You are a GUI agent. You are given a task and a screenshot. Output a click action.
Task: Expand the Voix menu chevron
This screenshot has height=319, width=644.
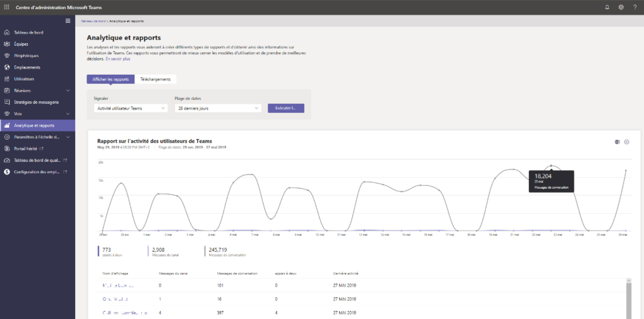click(x=68, y=114)
